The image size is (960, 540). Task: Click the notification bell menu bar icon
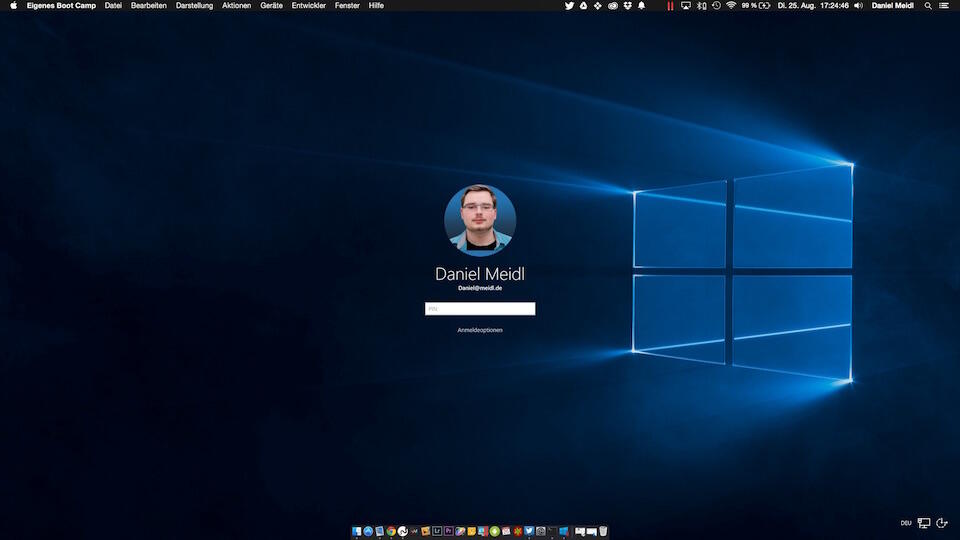coord(642,6)
